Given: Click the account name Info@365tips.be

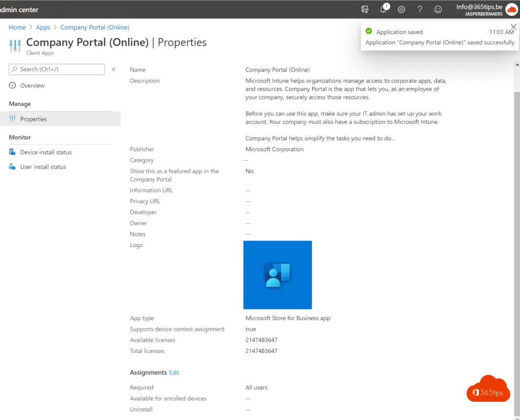Looking at the screenshot, I should pos(479,7).
